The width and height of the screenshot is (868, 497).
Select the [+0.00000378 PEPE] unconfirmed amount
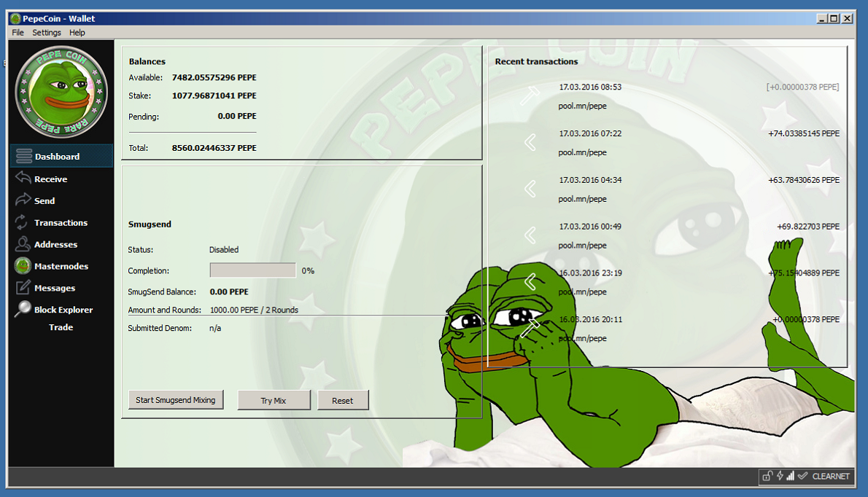pos(802,87)
